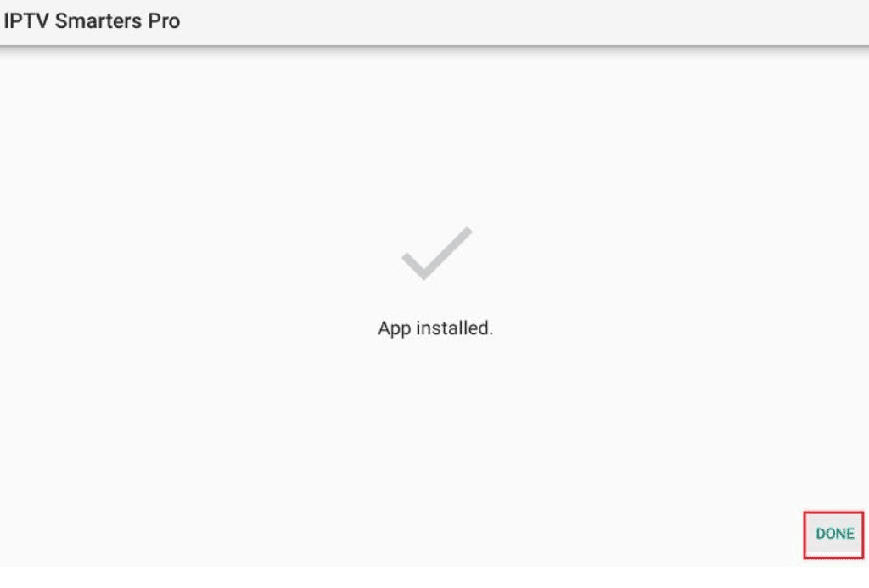Click 'IPTV' in the title bar
Viewport: 869px width, 588px height.
tap(26, 21)
